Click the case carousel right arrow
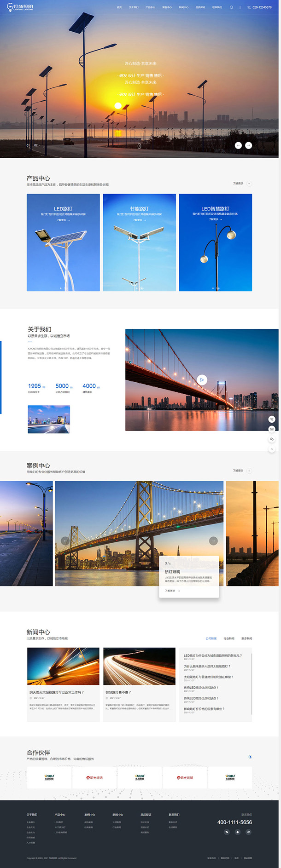Viewport: 281px width, 868px height. pos(213,541)
